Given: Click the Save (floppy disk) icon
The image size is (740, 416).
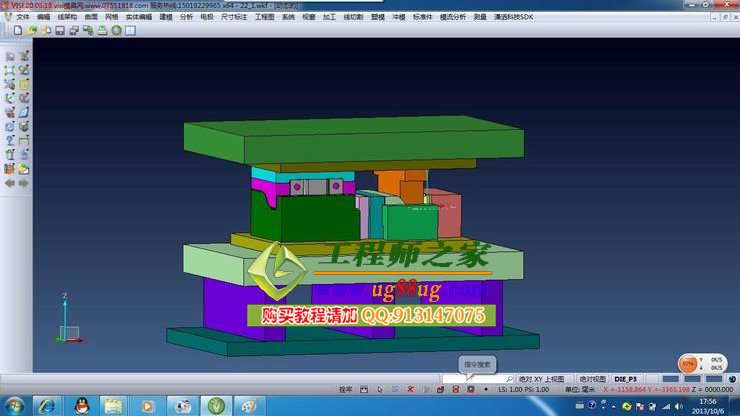Looking at the screenshot, I should 60,30.
